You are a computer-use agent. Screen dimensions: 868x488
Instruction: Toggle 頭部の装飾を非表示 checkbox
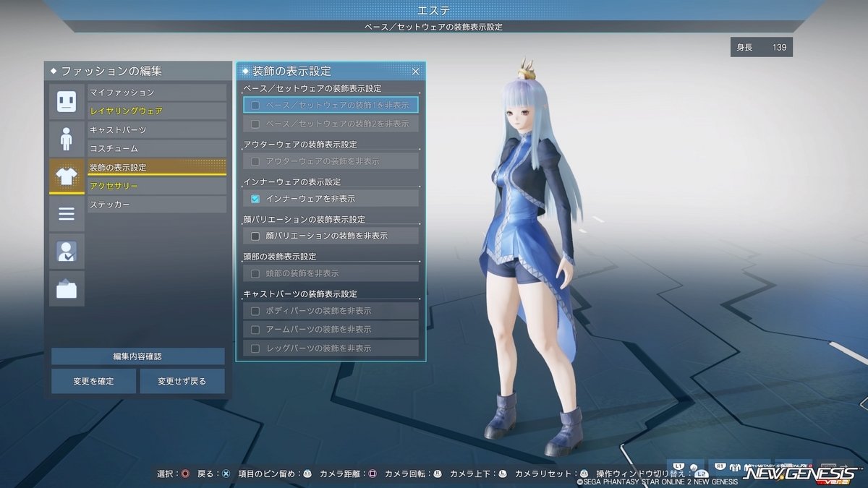coord(255,273)
